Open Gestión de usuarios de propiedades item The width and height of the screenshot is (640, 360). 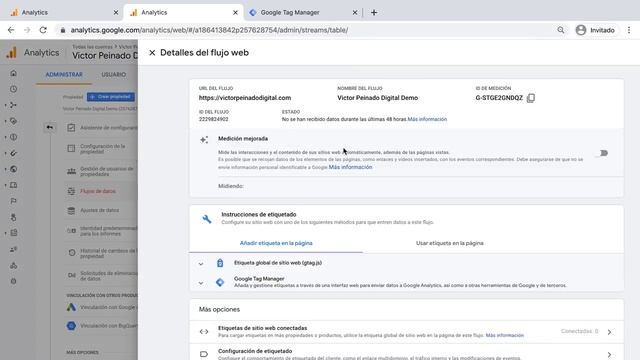(x=102, y=171)
